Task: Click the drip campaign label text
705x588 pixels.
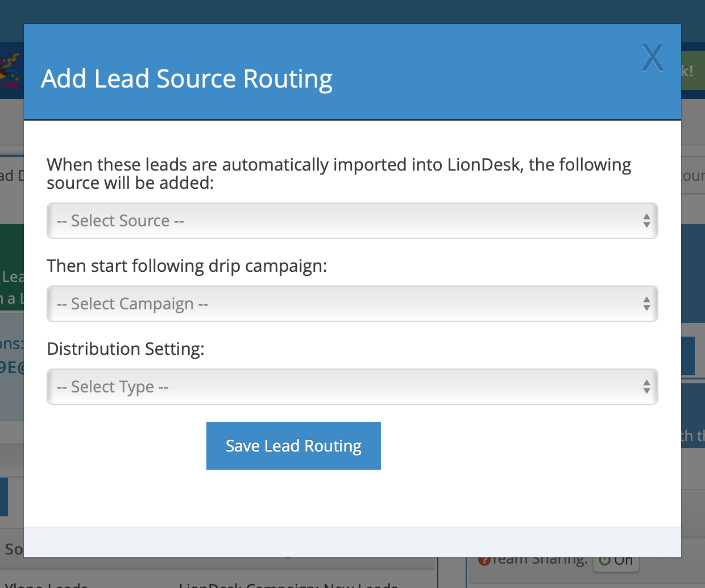Action: pyautogui.click(x=186, y=266)
